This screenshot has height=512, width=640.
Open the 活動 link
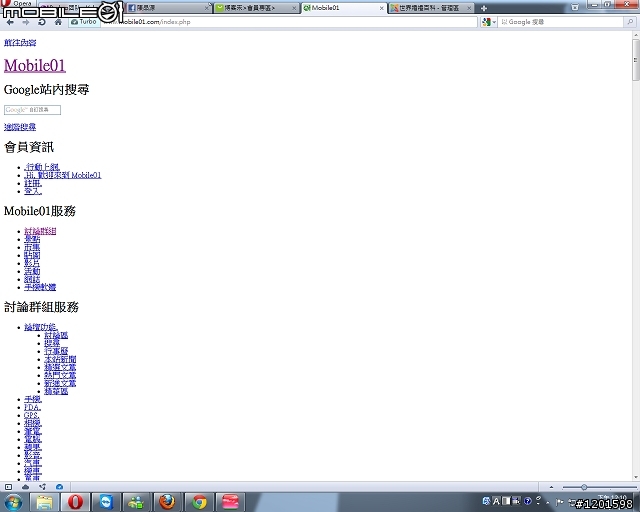[x=32, y=271]
